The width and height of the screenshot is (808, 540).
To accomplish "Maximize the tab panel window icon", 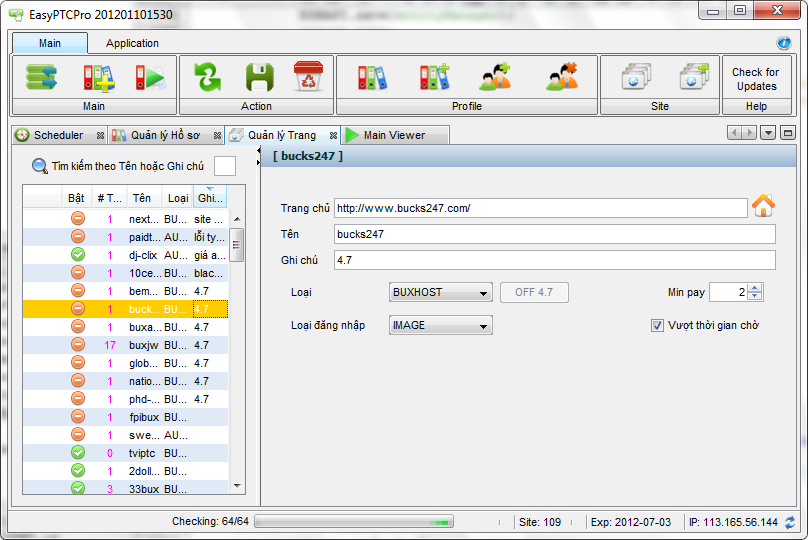I will (x=787, y=133).
